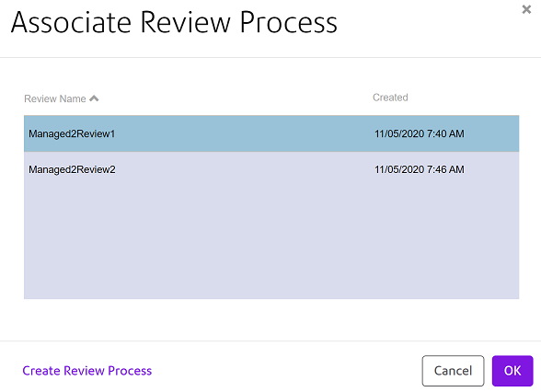Viewport: 541px width, 392px height.
Task: Close the Associate Review Process dialog
Action: coord(526,9)
